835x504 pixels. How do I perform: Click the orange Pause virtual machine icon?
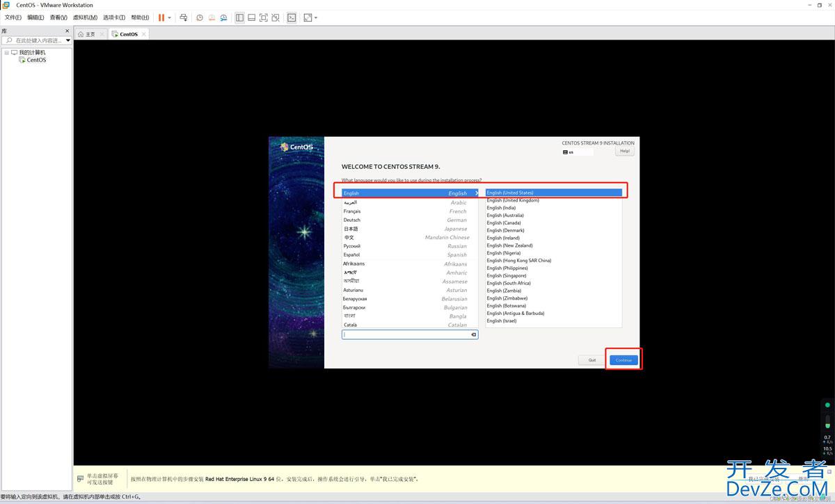[161, 17]
